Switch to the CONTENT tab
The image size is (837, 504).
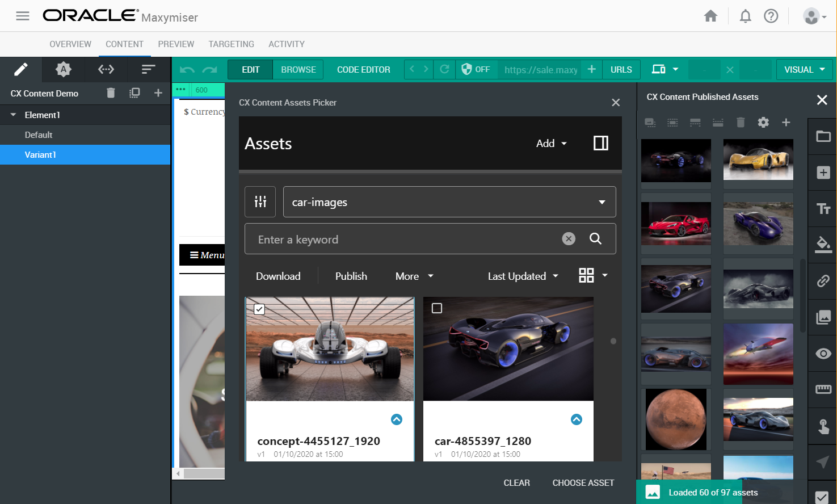pyautogui.click(x=124, y=44)
